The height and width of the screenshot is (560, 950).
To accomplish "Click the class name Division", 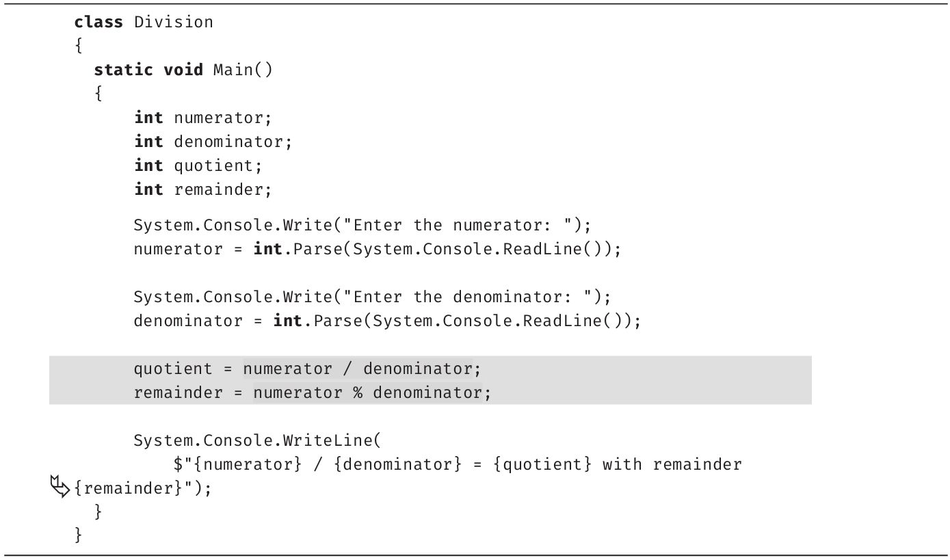I will pos(173,22).
